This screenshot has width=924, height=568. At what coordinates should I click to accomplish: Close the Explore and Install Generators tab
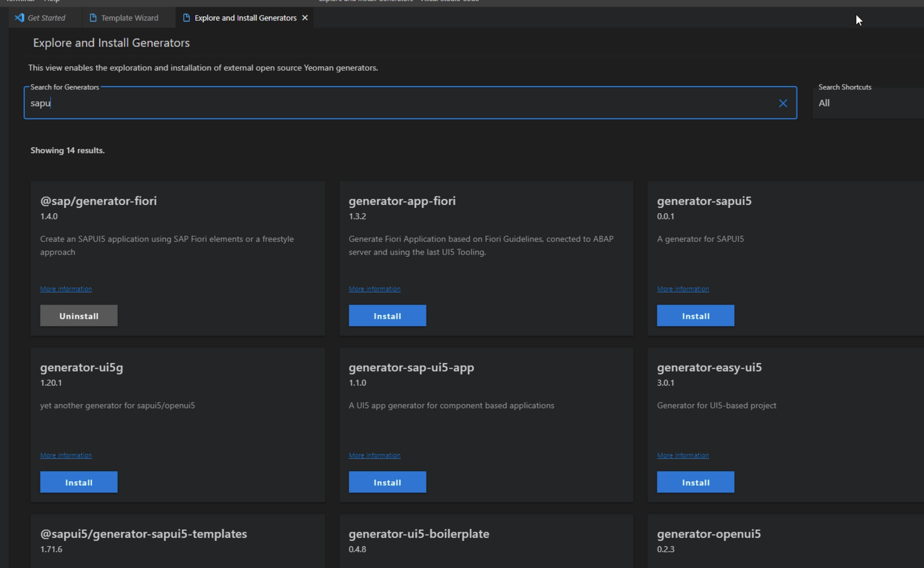(305, 18)
